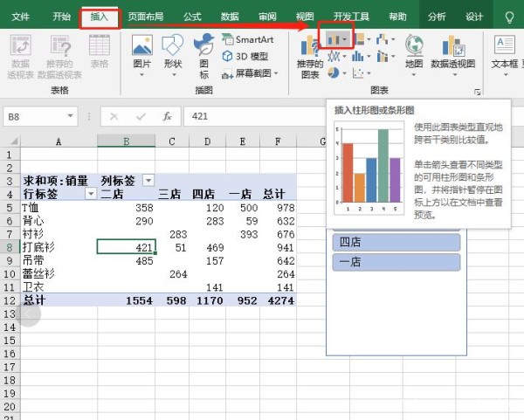
Task: Switch to the 分析 tab
Action: click(438, 17)
